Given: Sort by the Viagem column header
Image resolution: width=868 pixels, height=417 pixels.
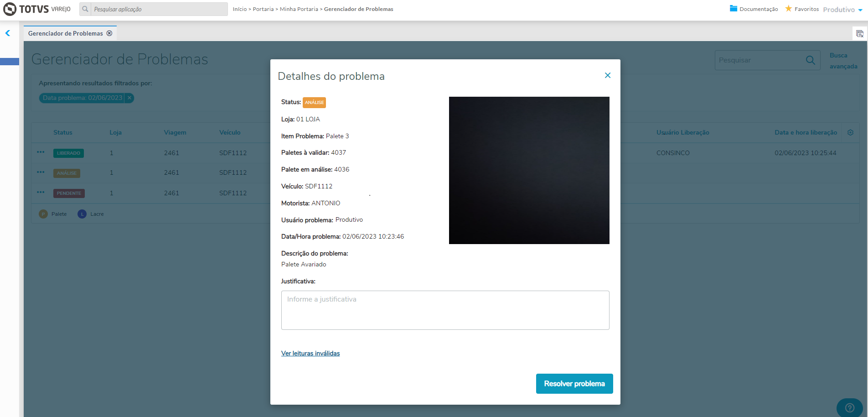Looking at the screenshot, I should 175,132.
